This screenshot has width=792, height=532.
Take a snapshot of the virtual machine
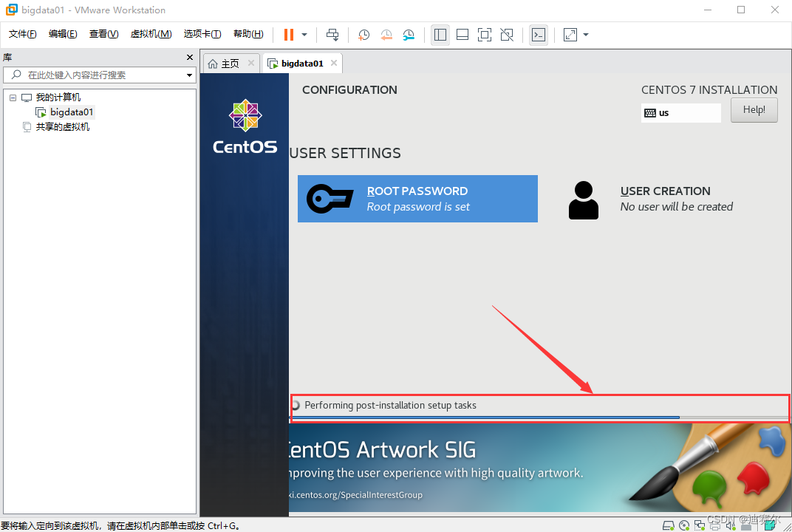[363, 34]
